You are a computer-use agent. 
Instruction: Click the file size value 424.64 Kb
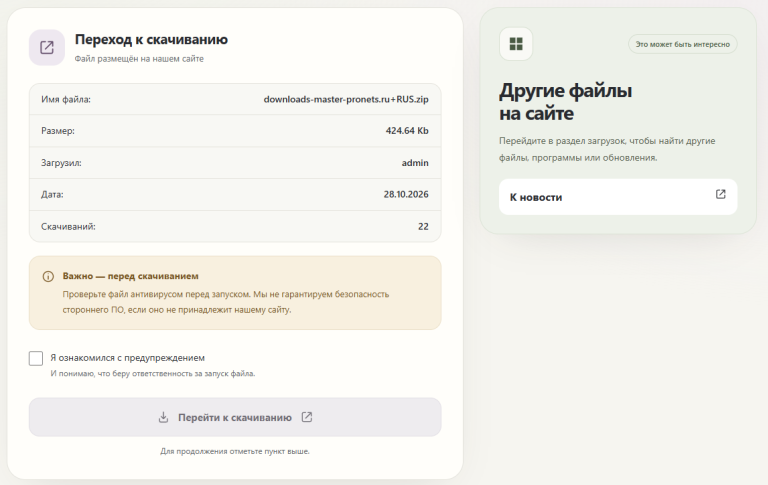[x=407, y=131]
